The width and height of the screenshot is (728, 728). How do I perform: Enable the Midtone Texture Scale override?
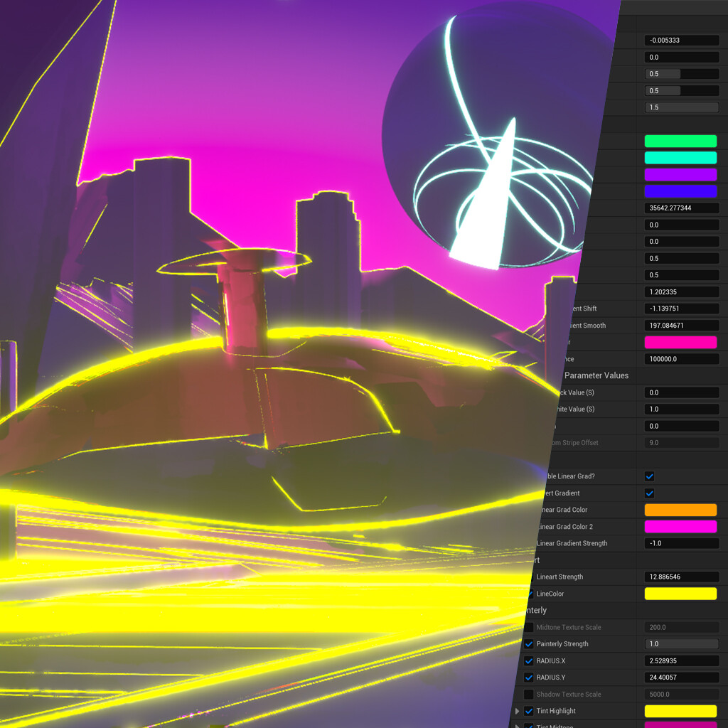pos(528,627)
